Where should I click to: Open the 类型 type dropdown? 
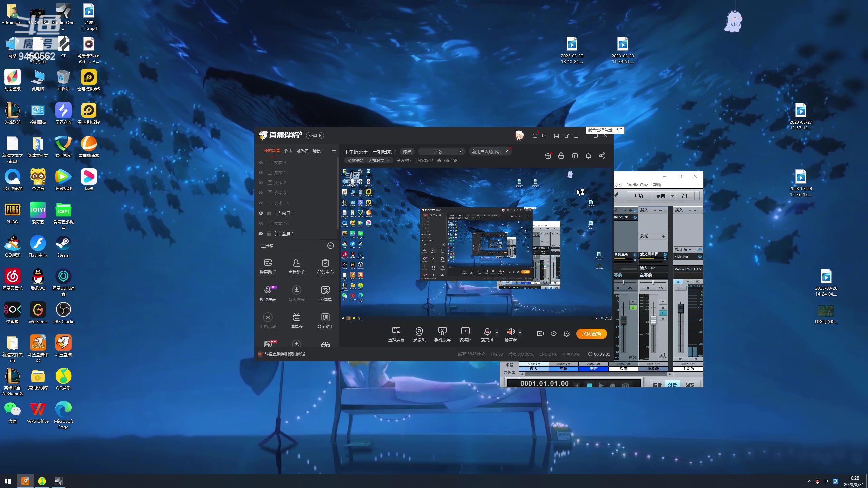(315, 135)
